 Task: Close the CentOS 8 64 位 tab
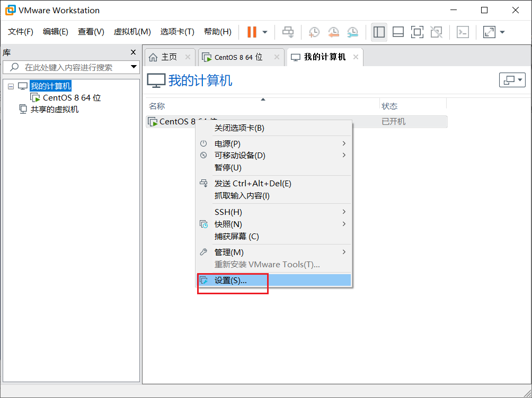(x=277, y=57)
